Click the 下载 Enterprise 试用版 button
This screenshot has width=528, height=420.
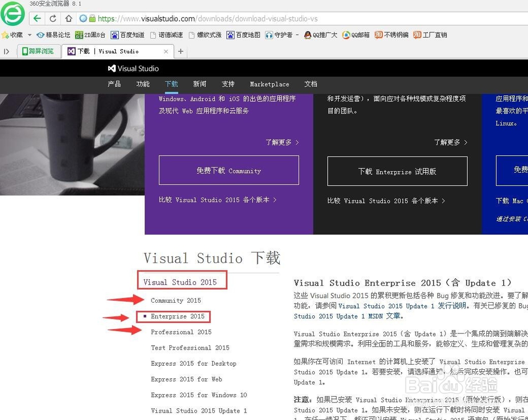coord(397,171)
